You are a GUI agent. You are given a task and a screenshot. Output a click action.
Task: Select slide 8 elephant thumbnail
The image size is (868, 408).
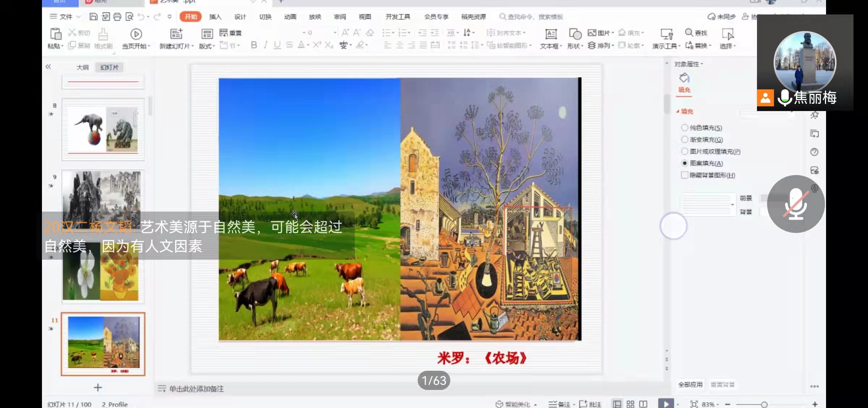pos(103,129)
